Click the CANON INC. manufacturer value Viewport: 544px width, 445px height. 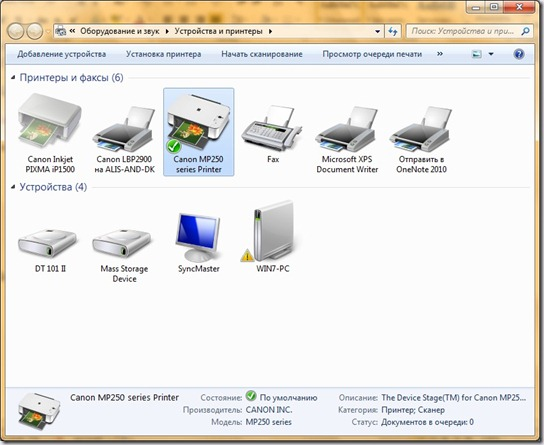coord(269,410)
